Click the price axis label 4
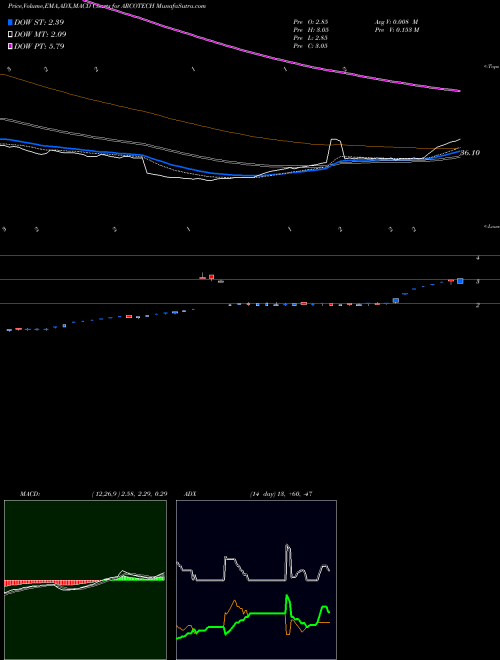 click(478, 258)
